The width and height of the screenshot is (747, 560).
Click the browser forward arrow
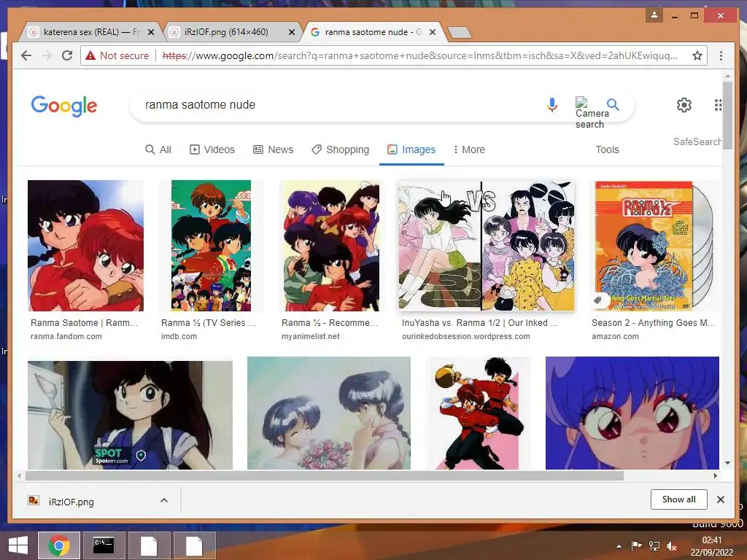47,55
